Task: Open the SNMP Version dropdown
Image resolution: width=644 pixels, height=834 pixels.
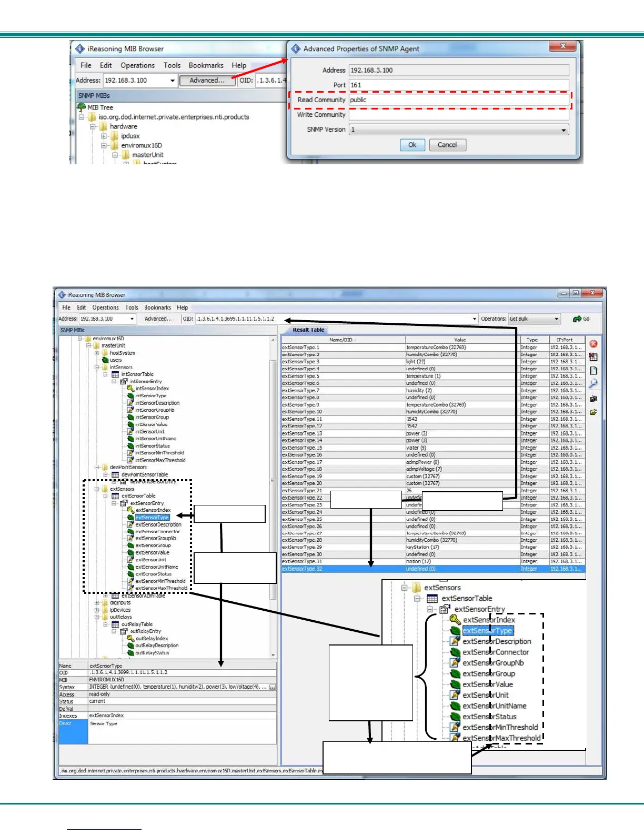Action: [459, 130]
